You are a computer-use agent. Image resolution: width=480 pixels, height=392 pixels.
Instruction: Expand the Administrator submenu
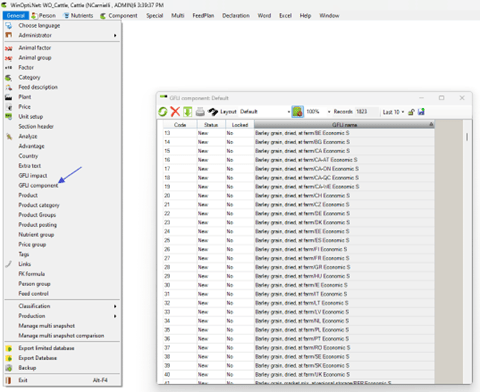tap(62, 35)
